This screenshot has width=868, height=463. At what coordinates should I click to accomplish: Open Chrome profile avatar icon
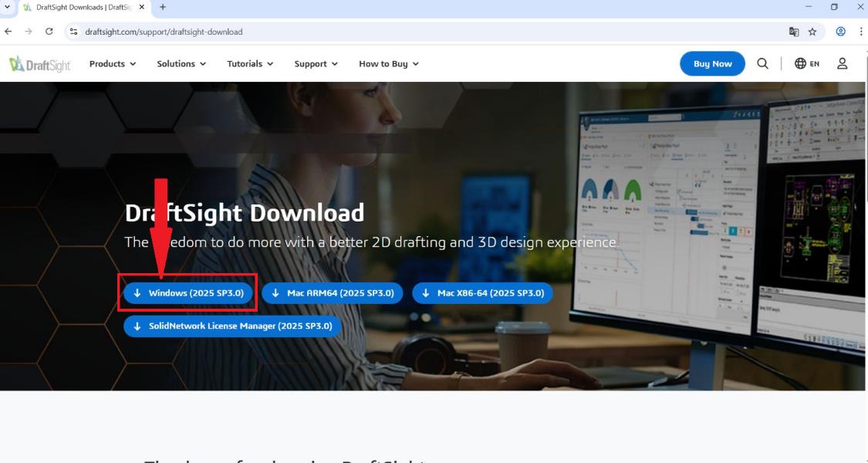(x=840, y=32)
